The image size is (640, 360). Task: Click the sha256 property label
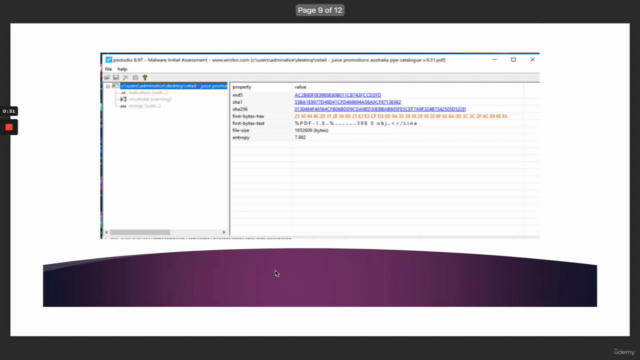[x=240, y=109]
